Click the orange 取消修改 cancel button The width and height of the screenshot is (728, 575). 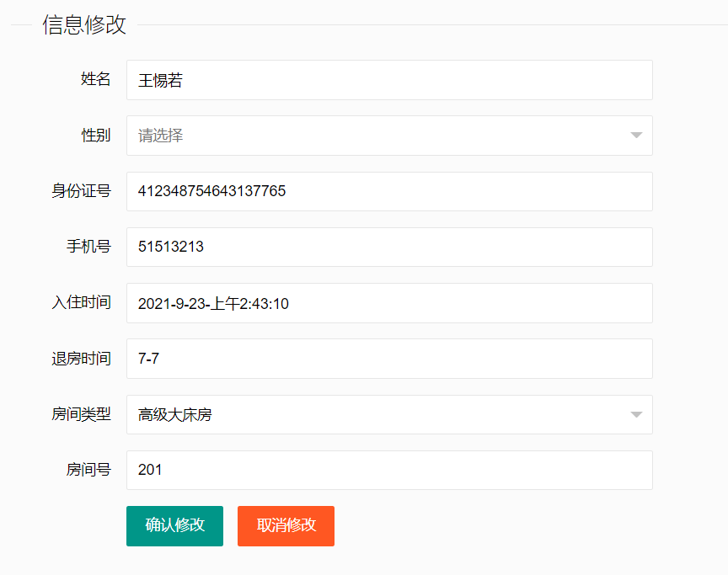(x=286, y=525)
